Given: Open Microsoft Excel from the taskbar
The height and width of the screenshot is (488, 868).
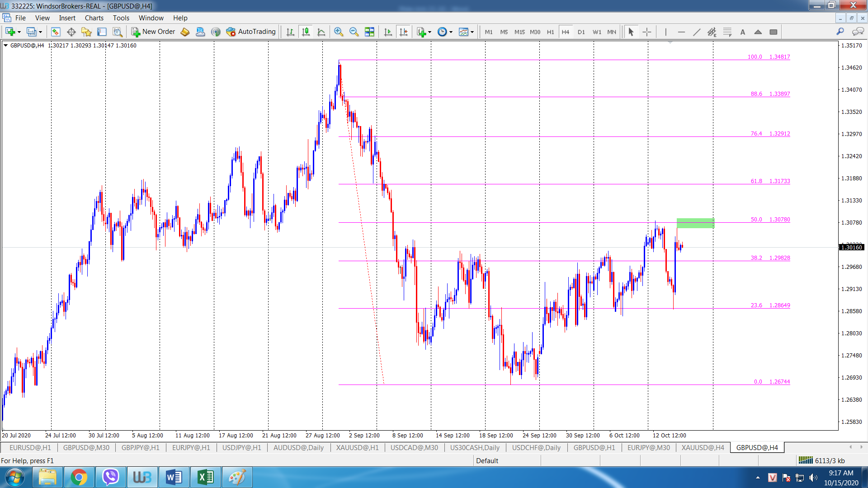Looking at the screenshot, I should pos(205,477).
